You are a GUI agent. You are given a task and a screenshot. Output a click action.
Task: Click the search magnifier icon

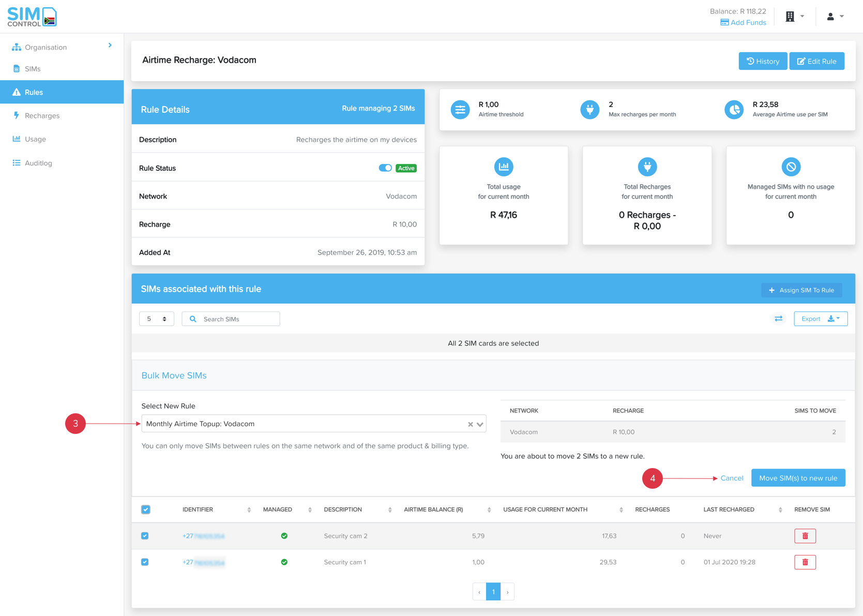click(193, 319)
